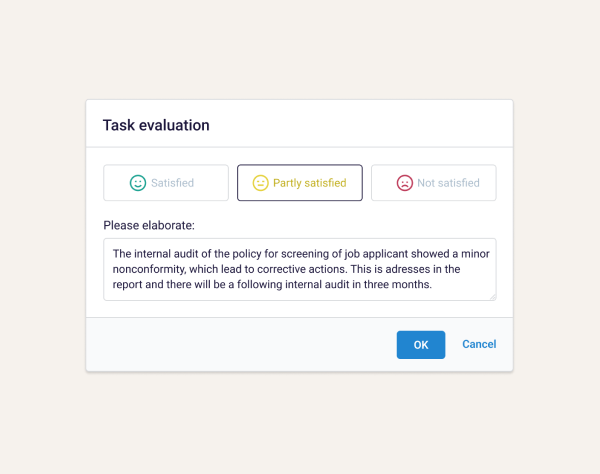Pick the "Not satisfied" rating label

[448, 183]
